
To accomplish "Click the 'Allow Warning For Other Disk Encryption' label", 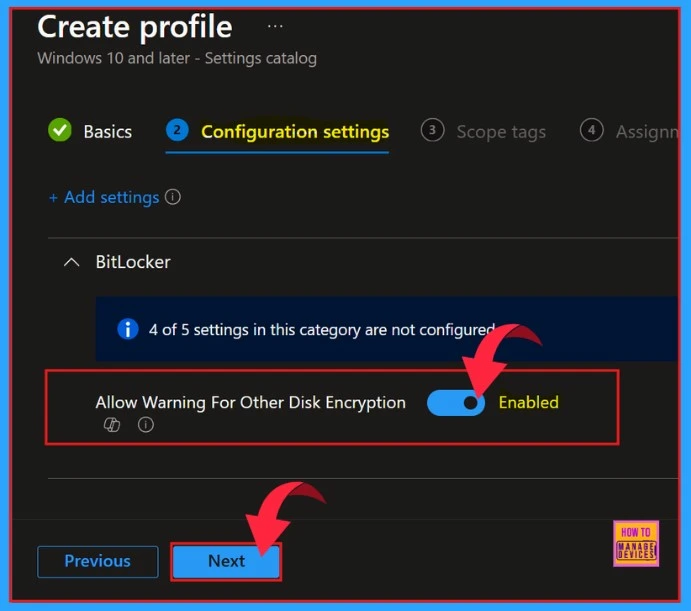I will pos(250,402).
